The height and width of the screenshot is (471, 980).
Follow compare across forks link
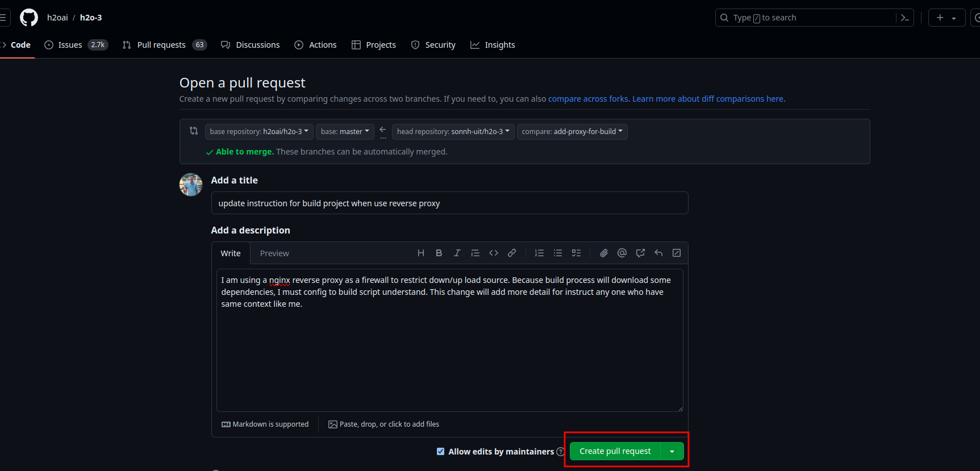pos(587,99)
